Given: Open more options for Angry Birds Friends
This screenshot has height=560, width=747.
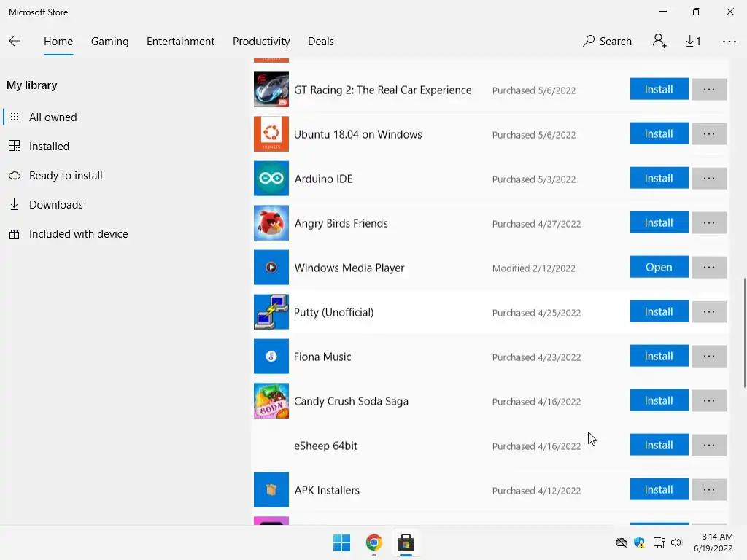Looking at the screenshot, I should 709,222.
